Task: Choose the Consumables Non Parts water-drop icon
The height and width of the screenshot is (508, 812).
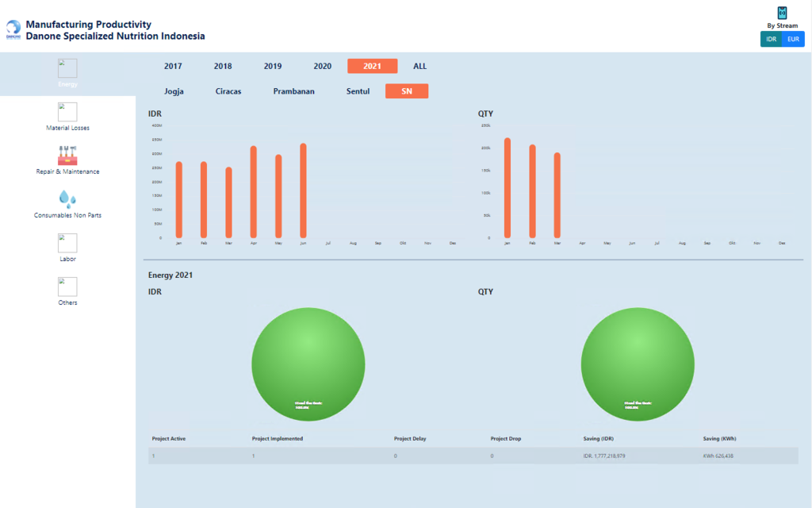Action: point(67,199)
